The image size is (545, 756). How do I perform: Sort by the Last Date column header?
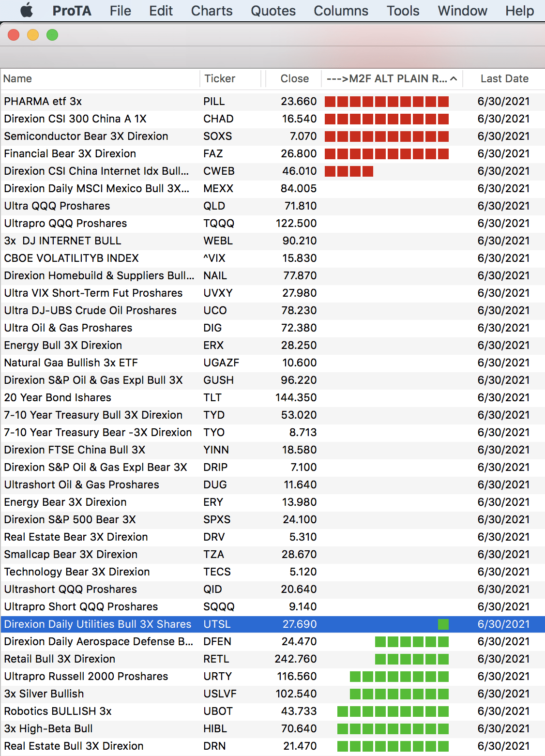click(x=504, y=79)
